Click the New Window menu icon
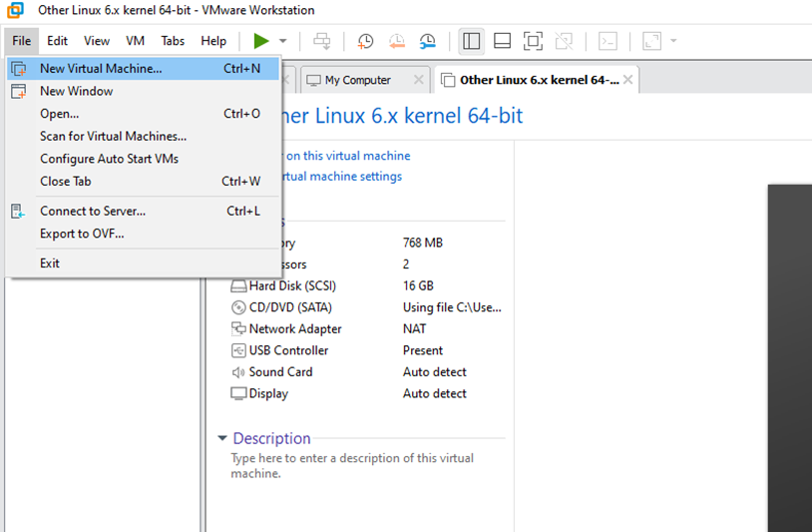812x532 pixels. click(19, 91)
